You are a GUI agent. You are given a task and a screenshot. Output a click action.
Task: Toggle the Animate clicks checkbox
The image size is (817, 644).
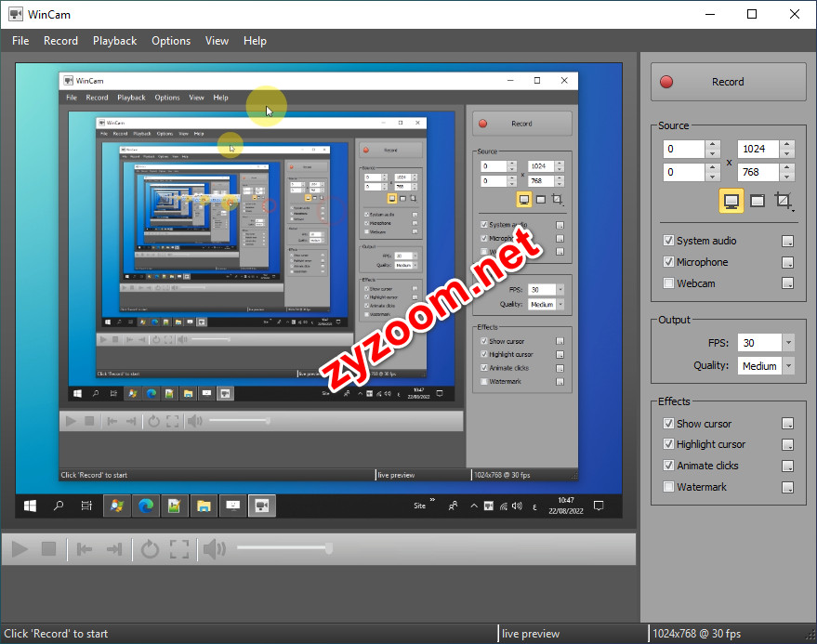coord(668,466)
